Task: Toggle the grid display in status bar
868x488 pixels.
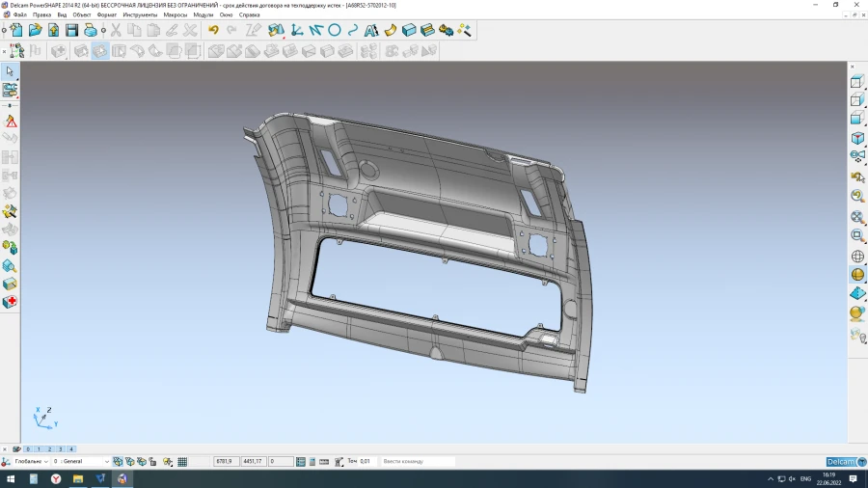Action: point(182,462)
